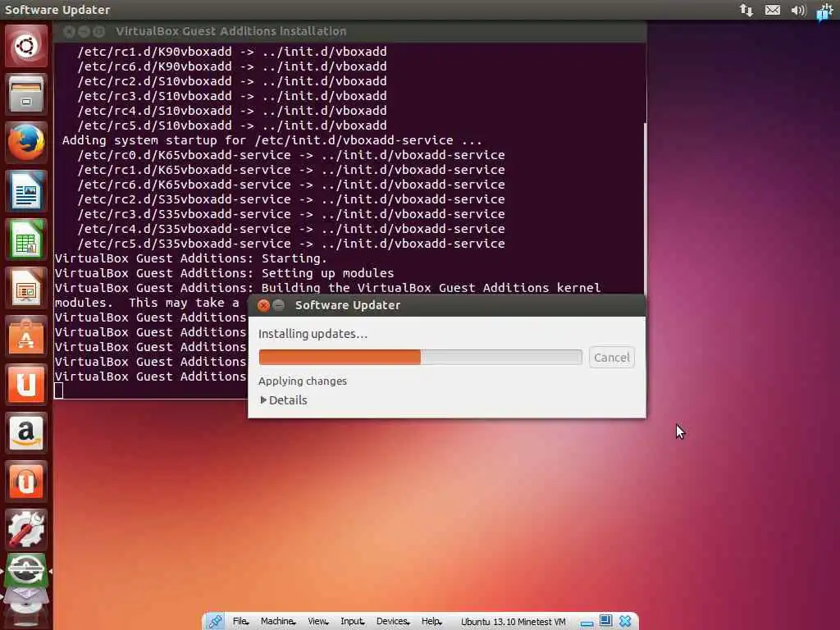This screenshot has height=630, width=840.
Task: Click 'Software Updater' title in top panel
Action: click(57, 10)
